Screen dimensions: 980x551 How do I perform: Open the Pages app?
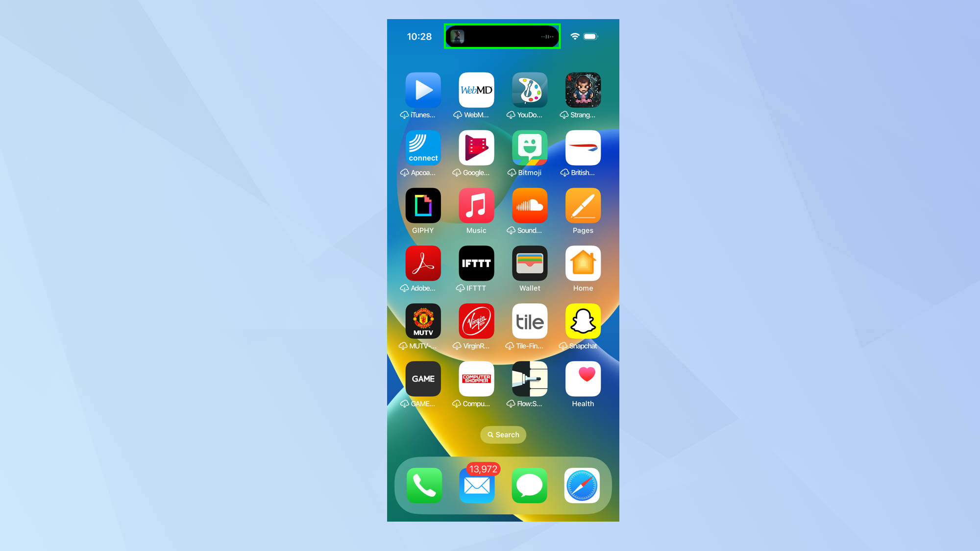[x=583, y=205]
